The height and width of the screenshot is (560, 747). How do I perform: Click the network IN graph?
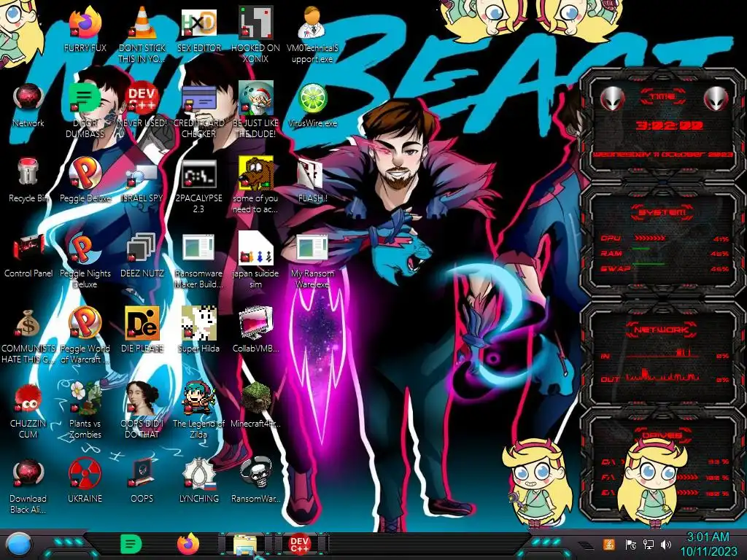[662, 354]
